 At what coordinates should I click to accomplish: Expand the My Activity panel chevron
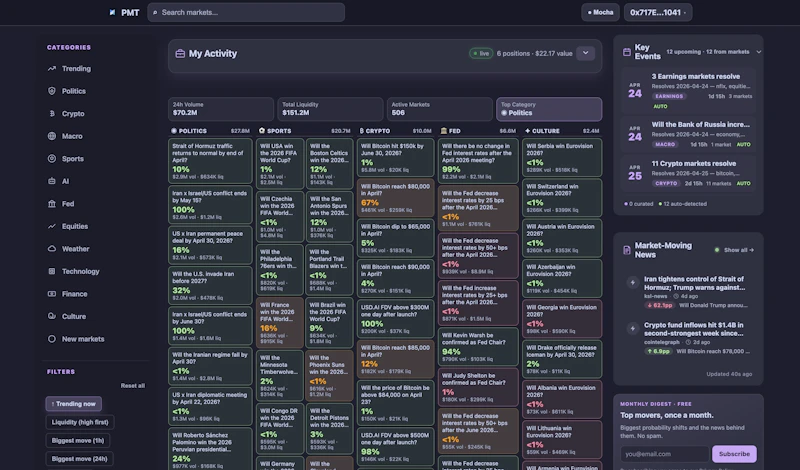tap(585, 53)
